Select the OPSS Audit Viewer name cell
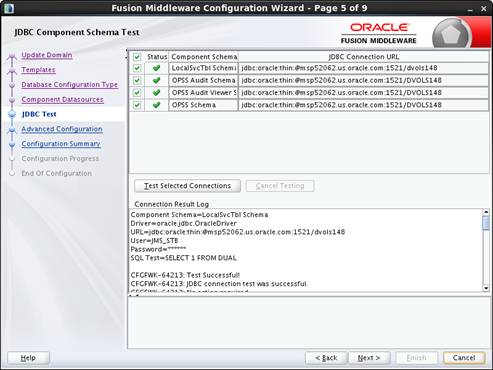493x370 pixels. tap(204, 93)
